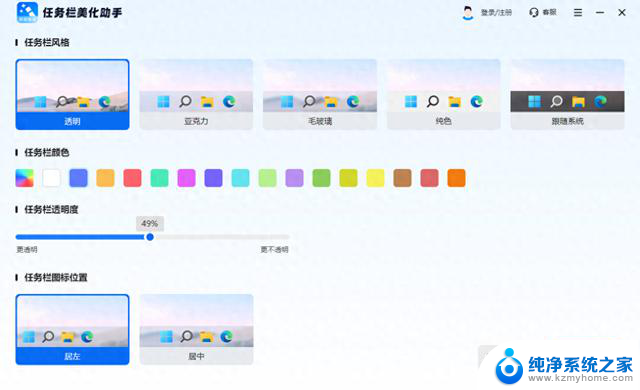640x390 pixels.
Task: Select 居左 icon position option
Action: (72, 330)
